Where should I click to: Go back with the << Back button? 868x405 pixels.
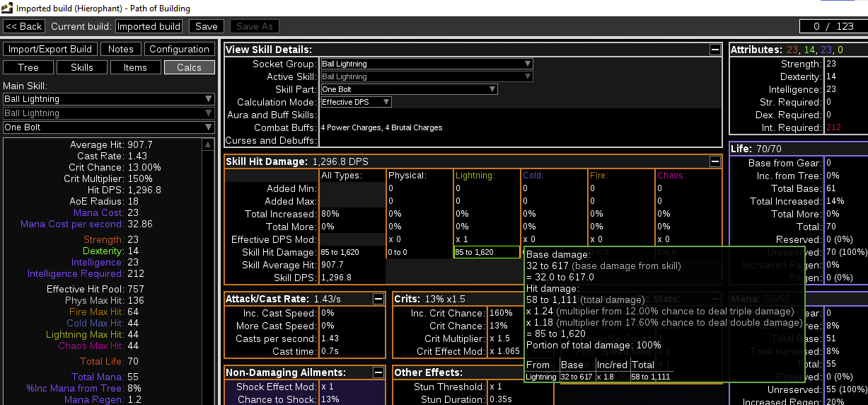24,26
